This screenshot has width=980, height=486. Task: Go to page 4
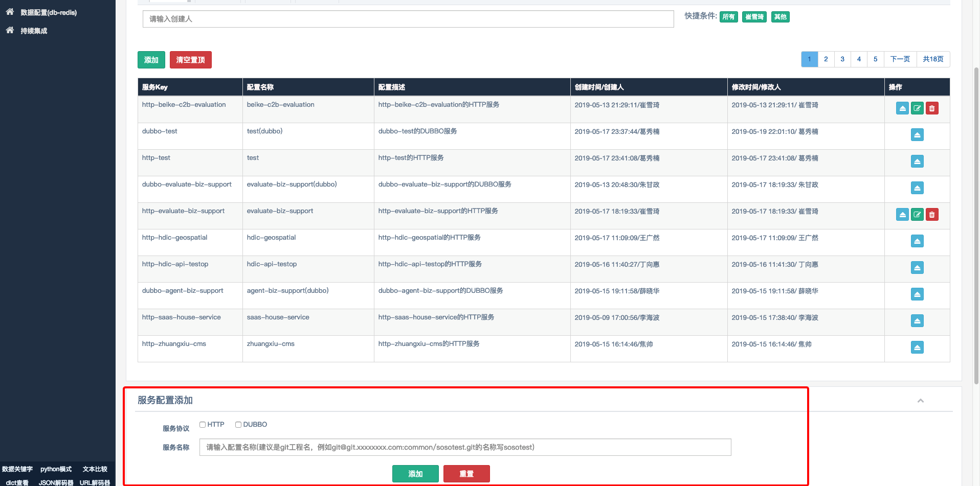[859, 59]
